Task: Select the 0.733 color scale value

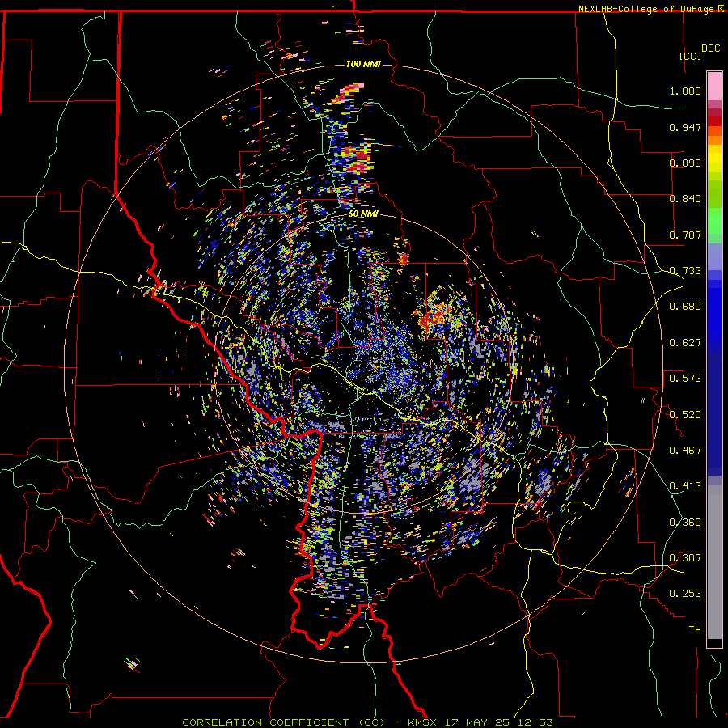Action: (x=685, y=271)
